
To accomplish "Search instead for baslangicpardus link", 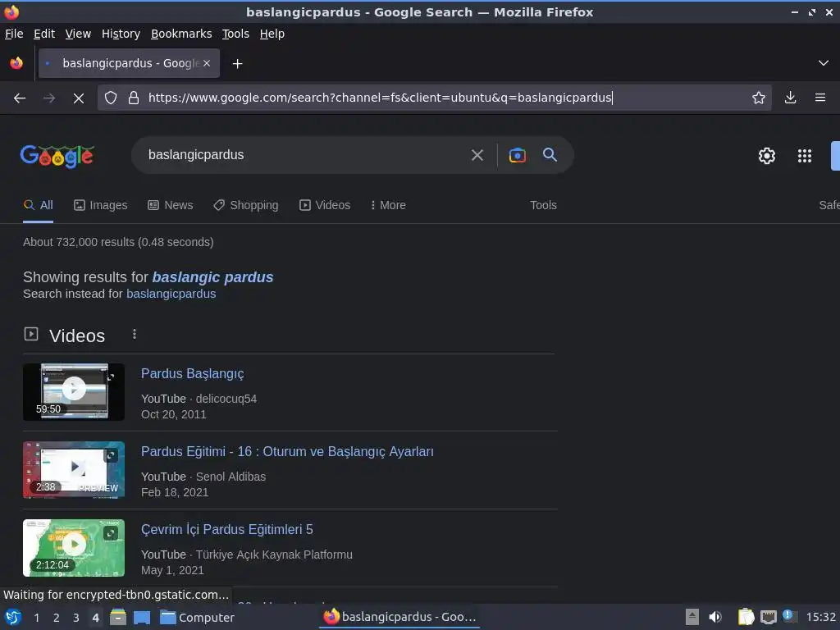I will tap(171, 294).
